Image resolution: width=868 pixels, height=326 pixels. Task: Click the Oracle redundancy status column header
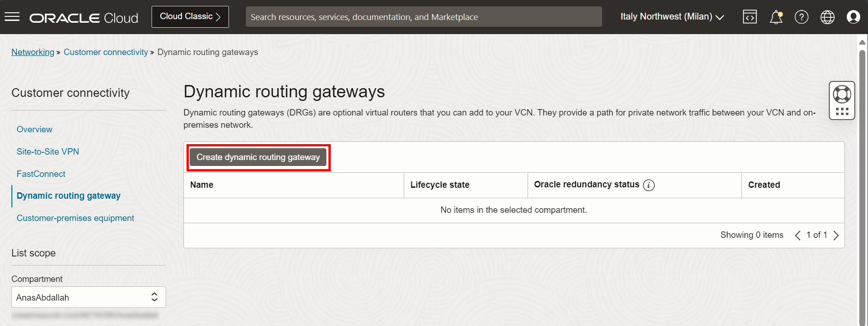click(x=635, y=185)
